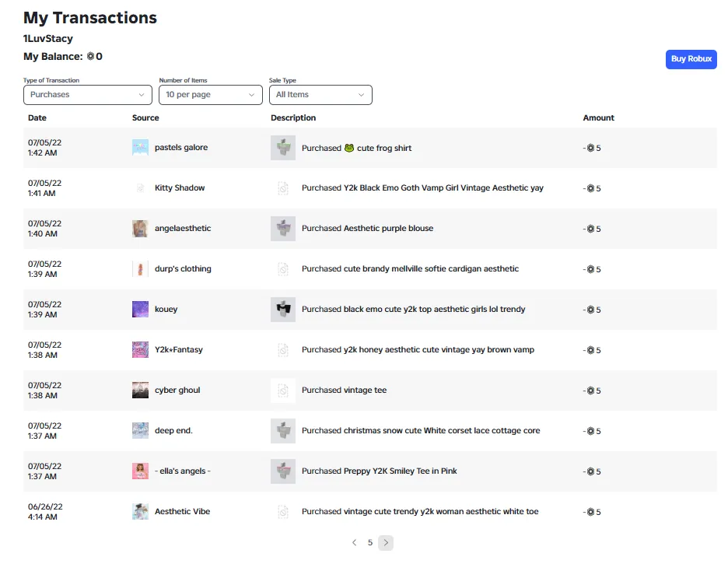Open vintage tee item thumbnail
728x564 pixels.
click(283, 390)
